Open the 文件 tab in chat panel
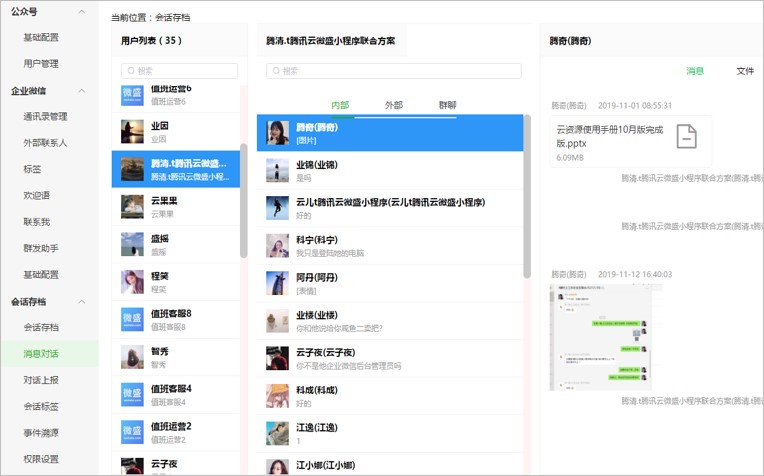764x476 pixels. [745, 71]
